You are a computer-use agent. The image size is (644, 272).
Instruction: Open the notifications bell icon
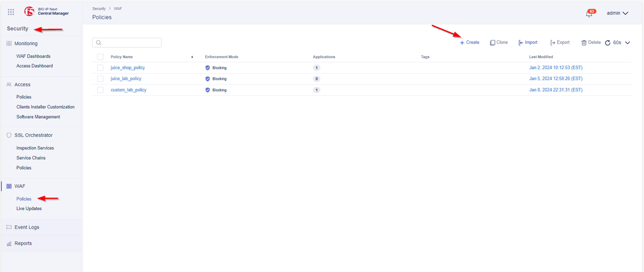click(589, 14)
